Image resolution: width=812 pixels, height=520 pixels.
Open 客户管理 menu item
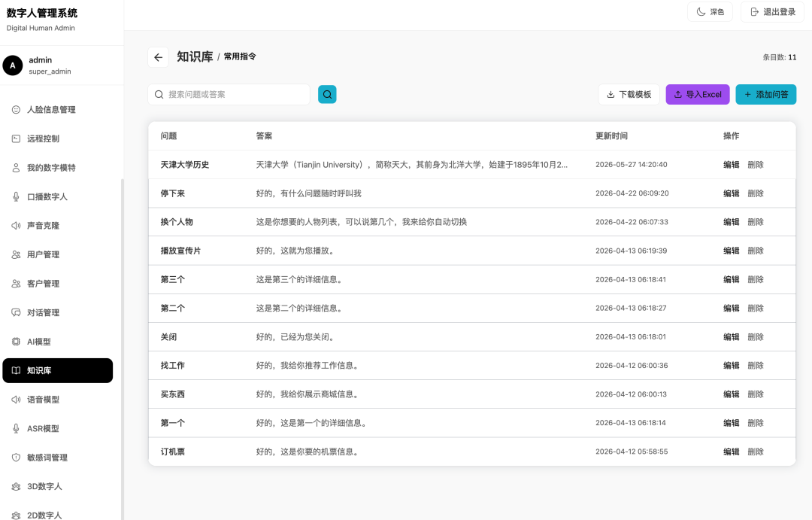(57, 284)
